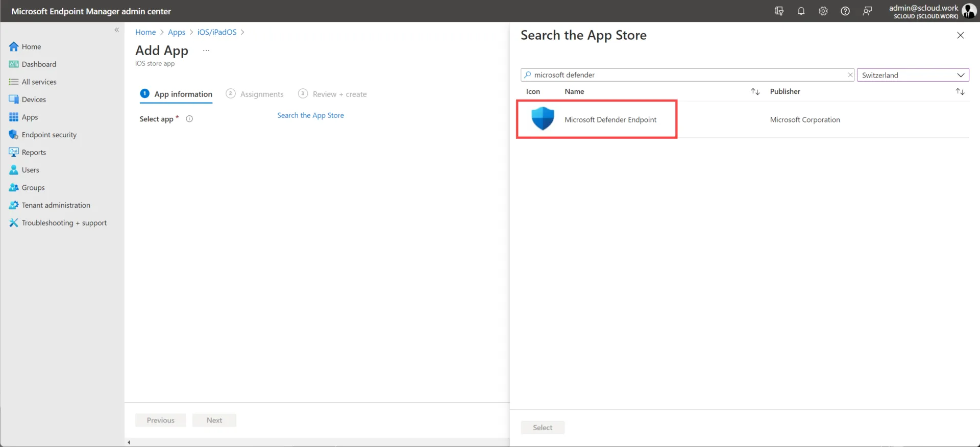Show Select app info tooltip icon
Screen dimensions: 980x447
(x=189, y=119)
